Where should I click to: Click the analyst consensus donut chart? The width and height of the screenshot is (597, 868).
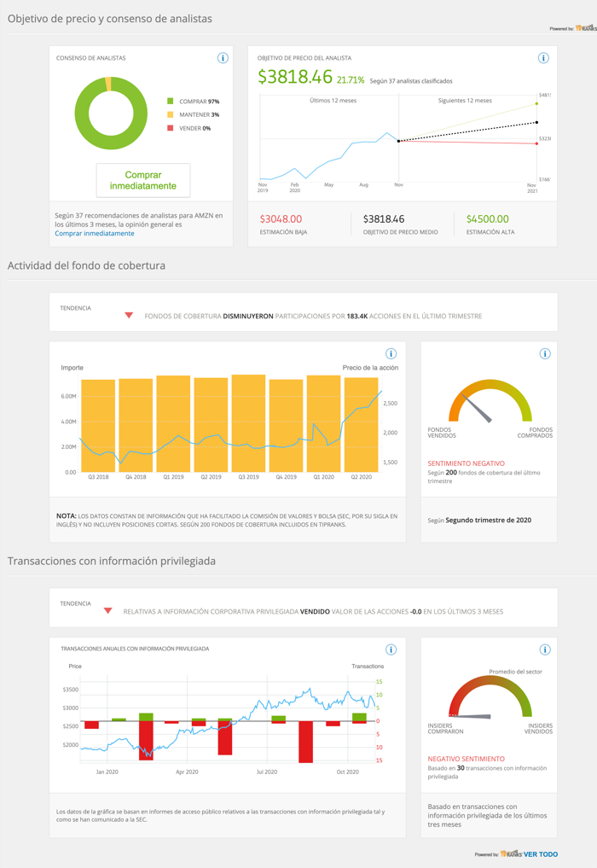click(111, 114)
